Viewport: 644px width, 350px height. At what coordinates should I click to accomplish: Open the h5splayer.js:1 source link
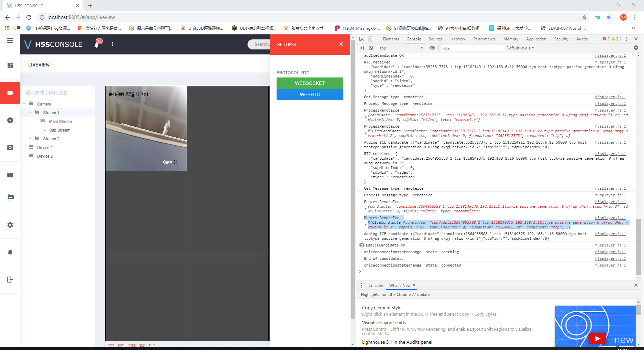coord(611,55)
